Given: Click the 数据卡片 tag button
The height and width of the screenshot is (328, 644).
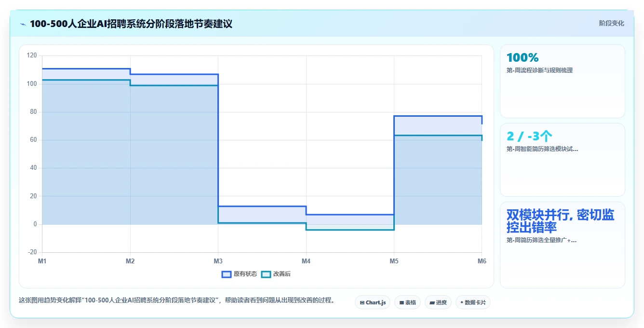Looking at the screenshot, I should 473,302.
